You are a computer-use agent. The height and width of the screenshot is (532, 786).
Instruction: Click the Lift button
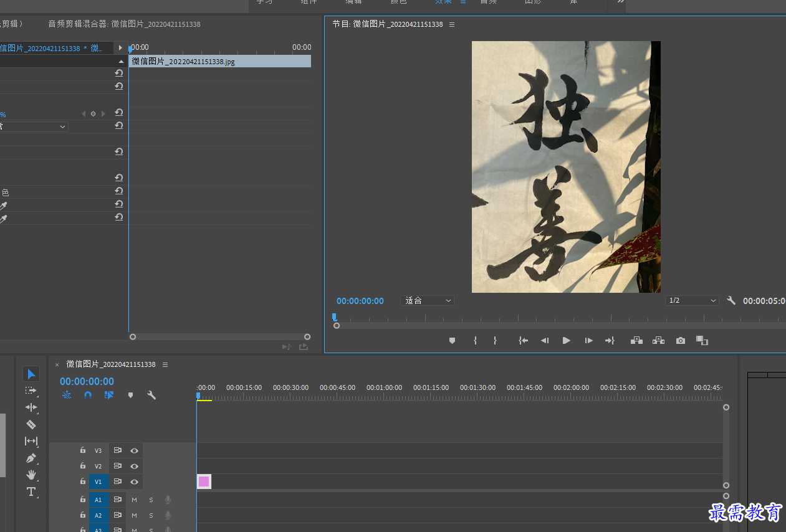[x=636, y=341]
